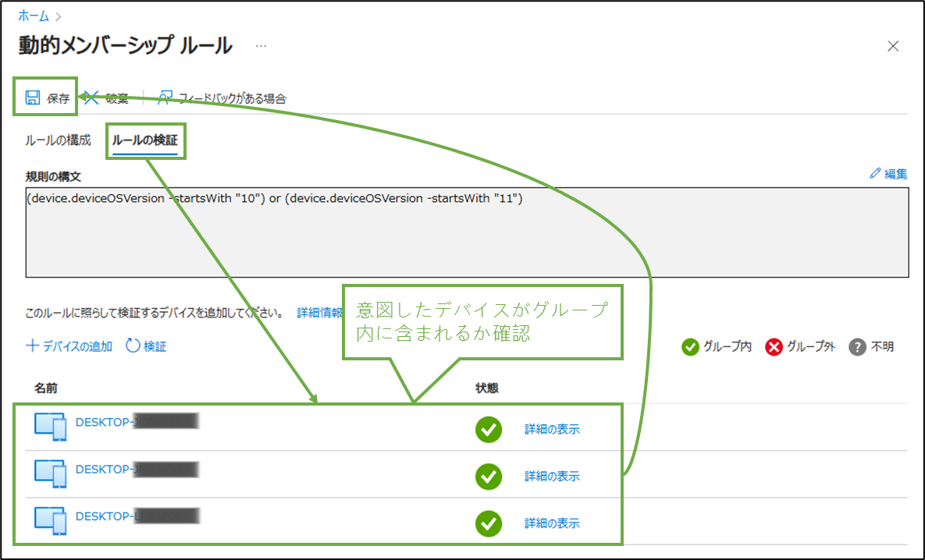
Task: Click the red グループ外 legend icon
Action: (x=774, y=347)
